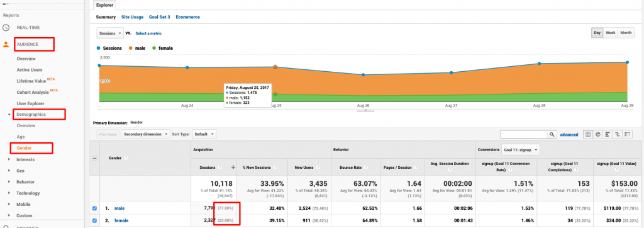Viewport: 644px width, 228px height.
Task: Open the Sort Type Default dropdown
Action: point(204,134)
